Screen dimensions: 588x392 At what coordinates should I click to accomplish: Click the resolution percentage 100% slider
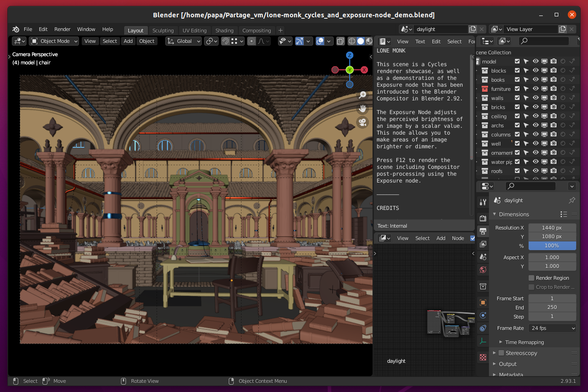coord(552,246)
